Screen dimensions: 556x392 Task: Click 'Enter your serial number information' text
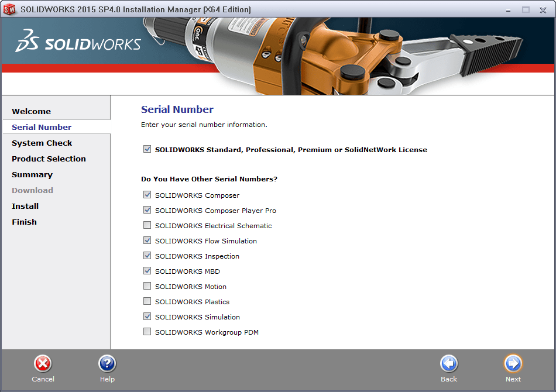(x=204, y=125)
